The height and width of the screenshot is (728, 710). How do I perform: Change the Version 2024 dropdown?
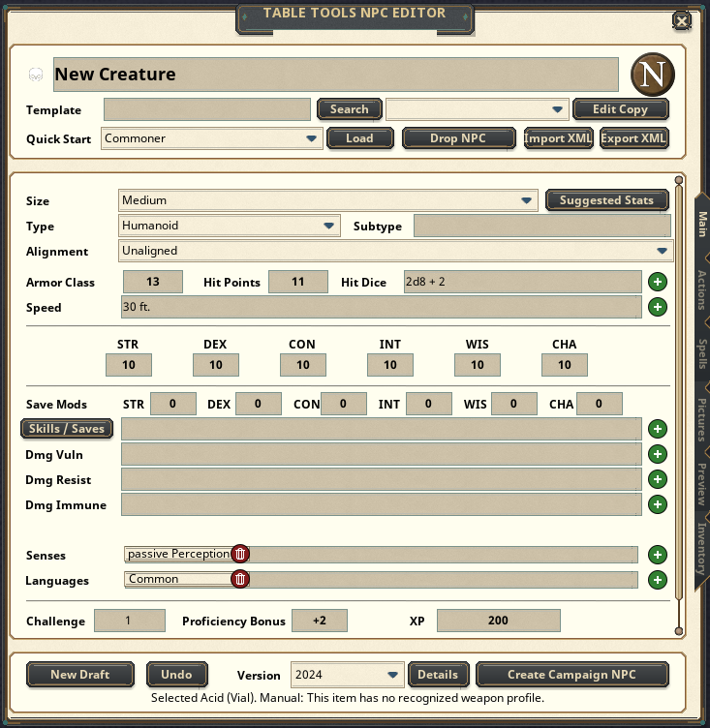tap(347, 675)
